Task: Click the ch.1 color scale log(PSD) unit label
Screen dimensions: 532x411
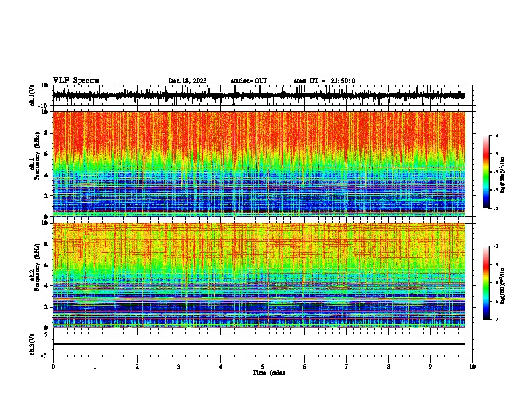Action: pos(503,175)
